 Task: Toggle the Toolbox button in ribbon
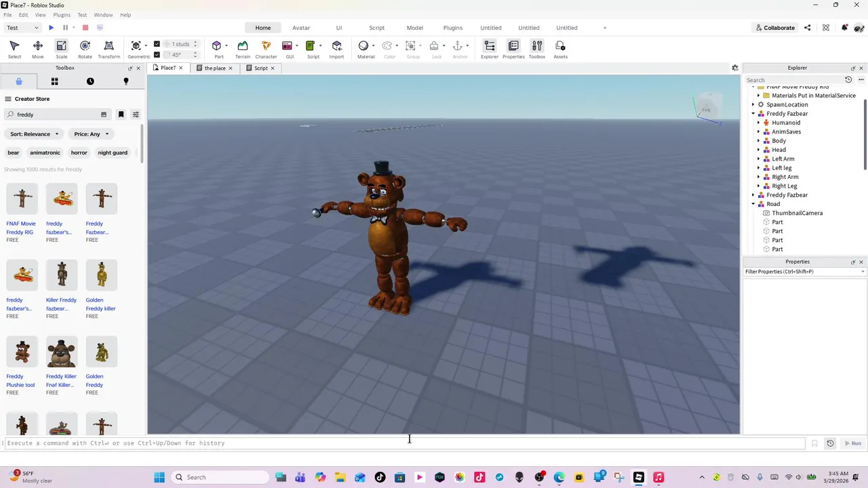pos(537,49)
